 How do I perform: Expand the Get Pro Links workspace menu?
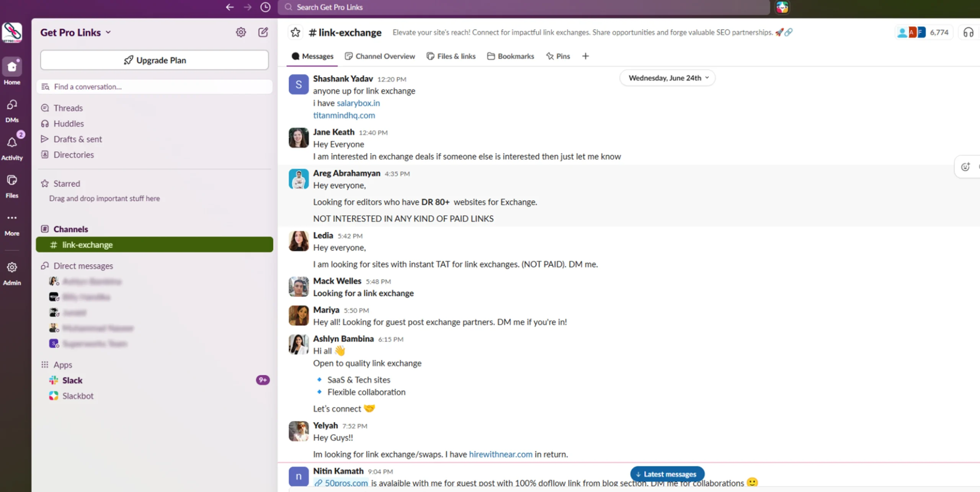coord(76,33)
